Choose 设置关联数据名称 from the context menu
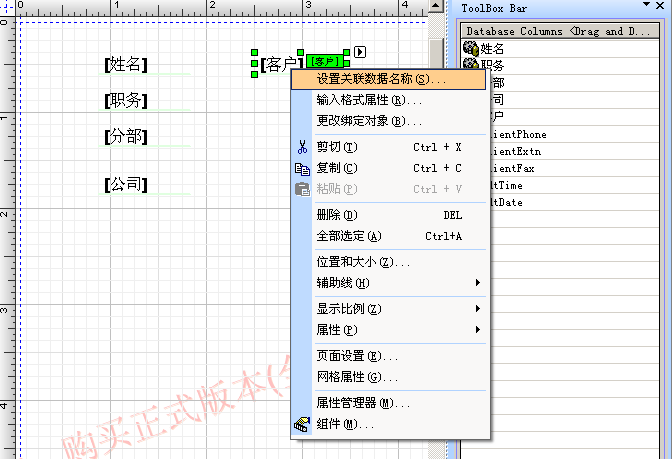This screenshot has width=672, height=459. pyautogui.click(x=380, y=78)
